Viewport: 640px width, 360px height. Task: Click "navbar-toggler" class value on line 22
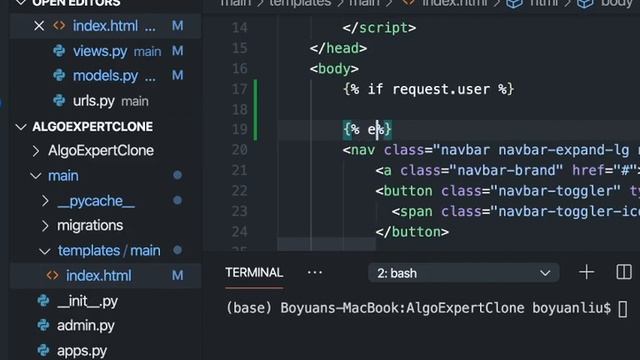coord(556,191)
